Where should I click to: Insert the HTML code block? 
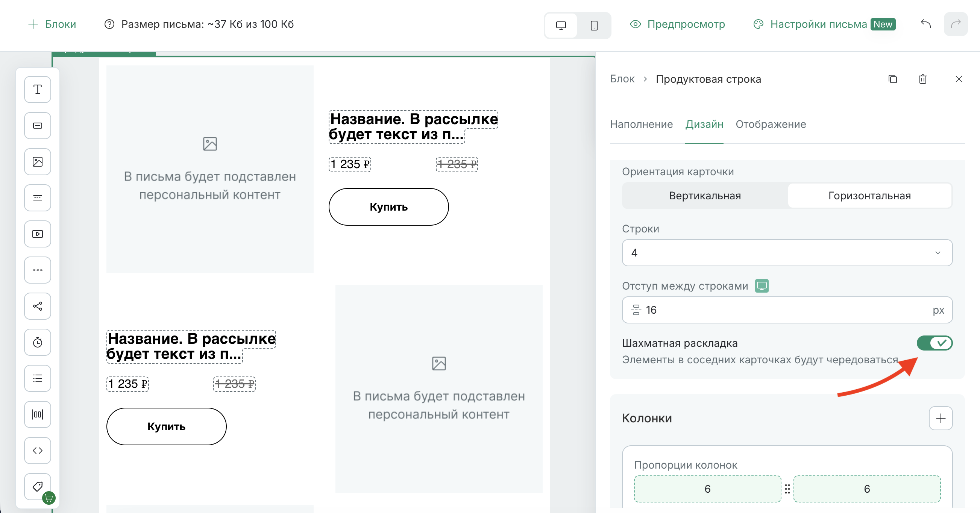tap(37, 451)
